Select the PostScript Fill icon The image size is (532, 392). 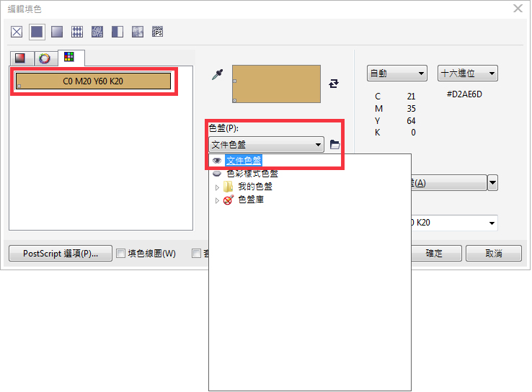[x=158, y=32]
